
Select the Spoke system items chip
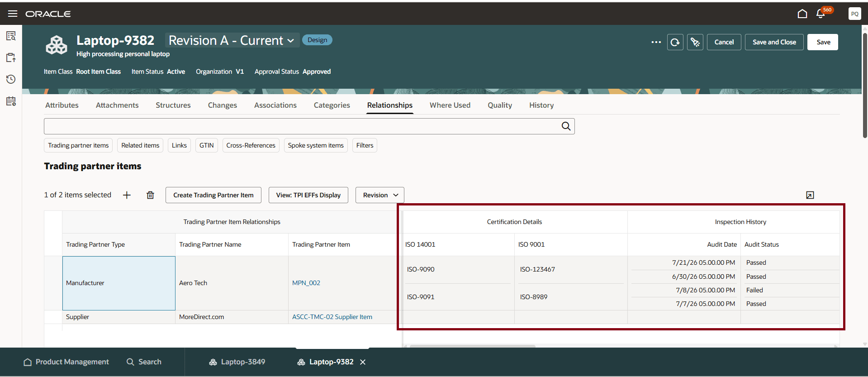(x=316, y=145)
